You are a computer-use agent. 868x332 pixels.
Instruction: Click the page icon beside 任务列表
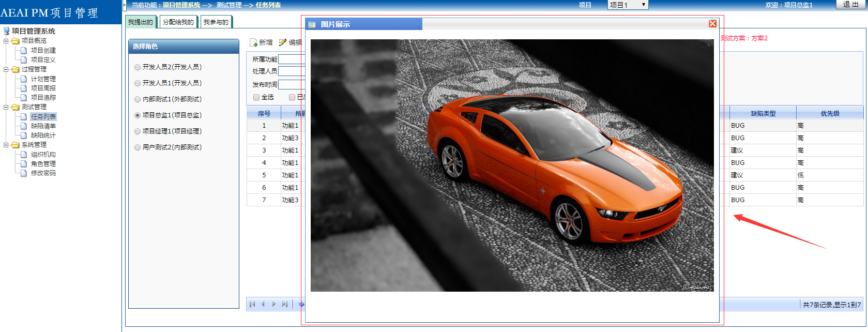point(24,116)
